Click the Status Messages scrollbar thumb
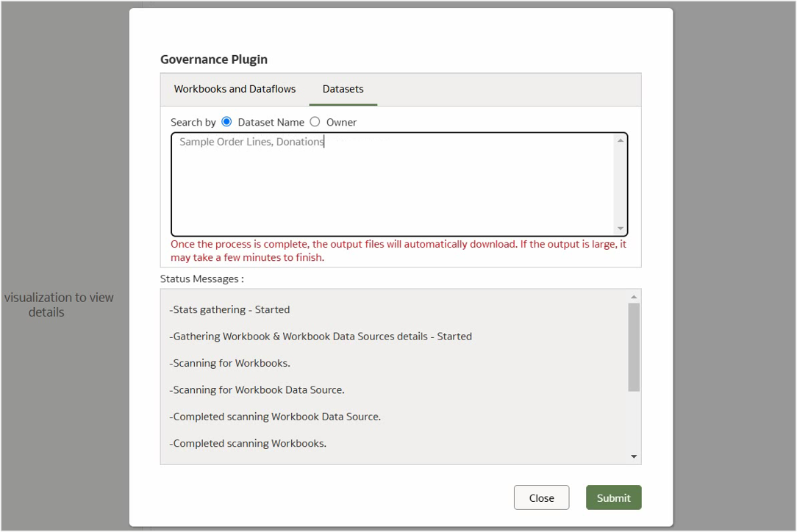Image resolution: width=797 pixels, height=532 pixels. pyautogui.click(x=632, y=345)
